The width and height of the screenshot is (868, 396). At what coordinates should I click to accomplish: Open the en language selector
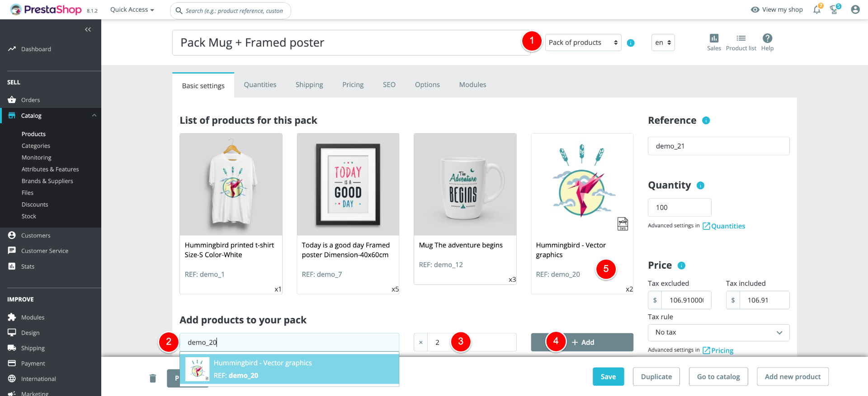click(663, 42)
